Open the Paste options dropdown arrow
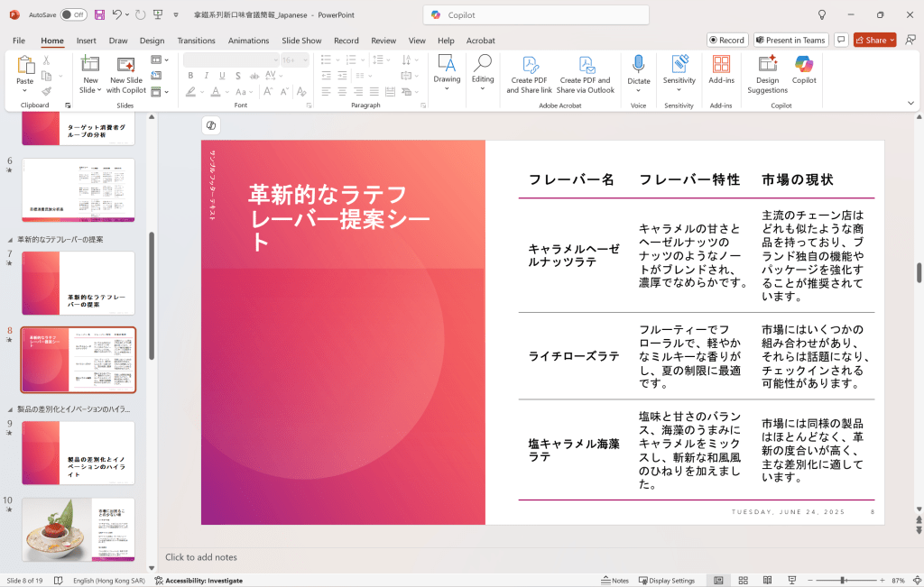The height and width of the screenshot is (587, 924). tap(24, 91)
